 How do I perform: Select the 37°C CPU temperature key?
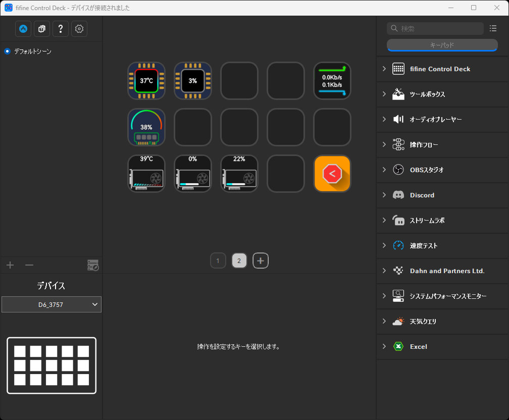coord(146,81)
